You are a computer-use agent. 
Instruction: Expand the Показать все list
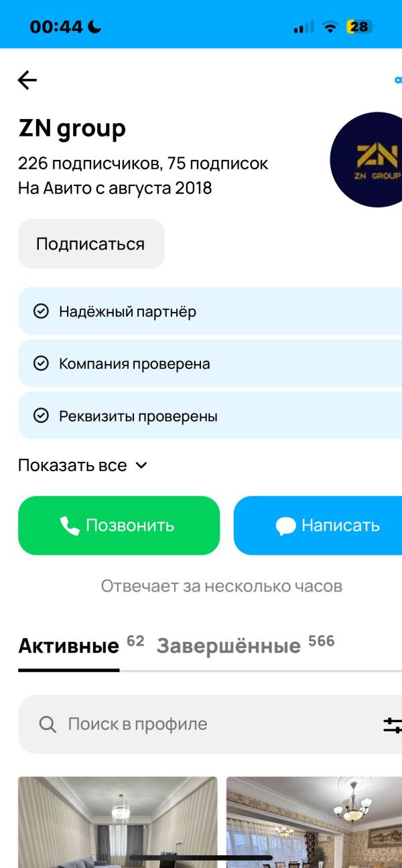tap(72, 465)
